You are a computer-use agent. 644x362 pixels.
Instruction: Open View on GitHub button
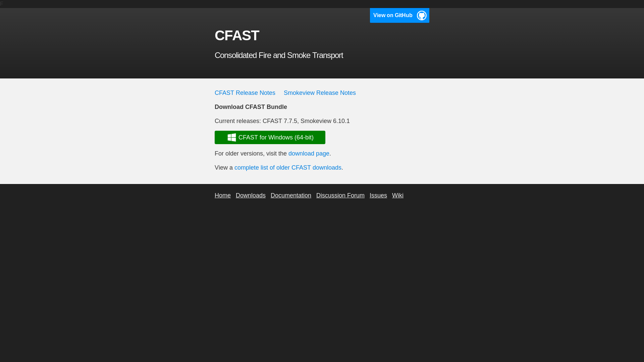pos(399,15)
